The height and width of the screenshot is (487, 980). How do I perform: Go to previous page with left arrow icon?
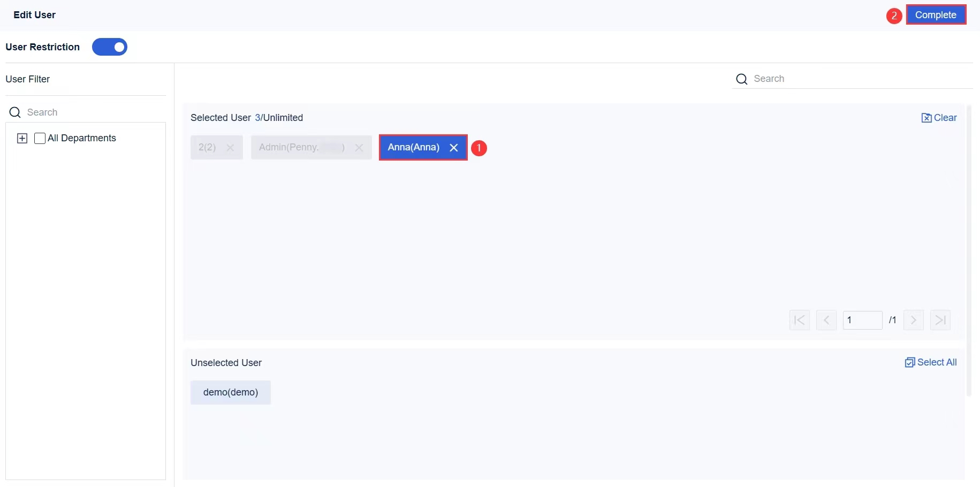[826, 319]
